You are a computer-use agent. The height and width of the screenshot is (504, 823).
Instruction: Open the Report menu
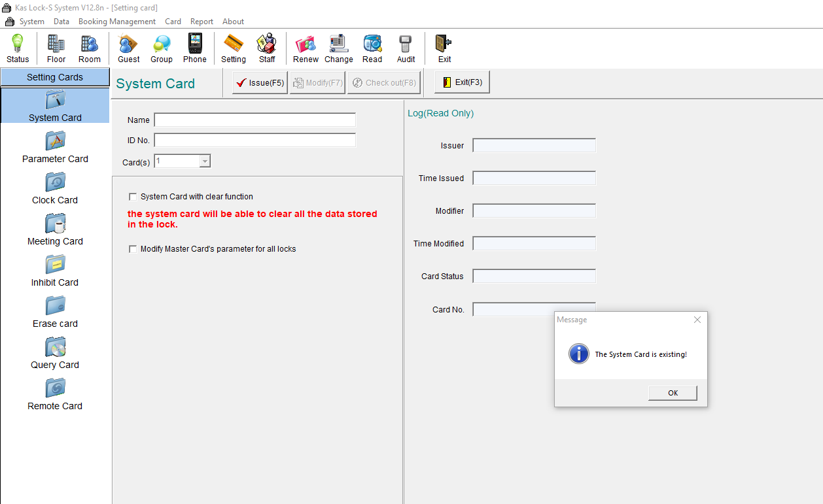pos(201,22)
